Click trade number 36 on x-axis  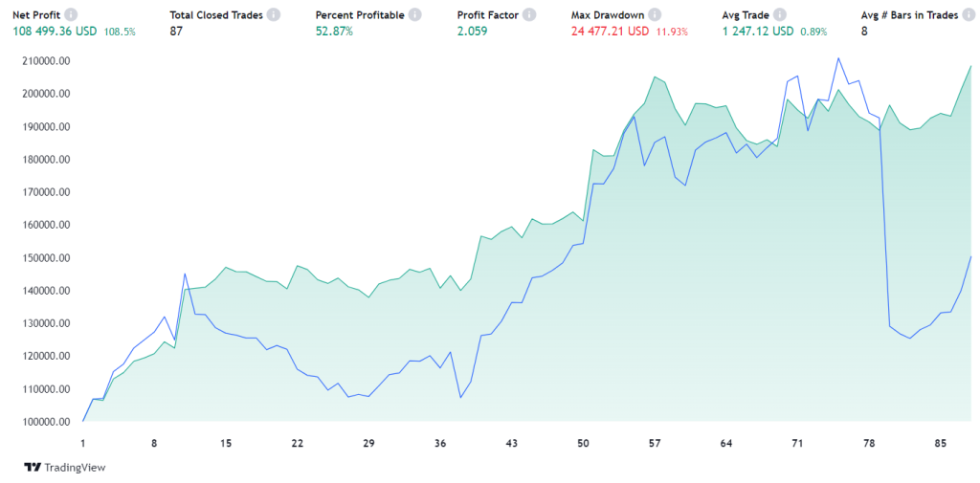tap(440, 444)
